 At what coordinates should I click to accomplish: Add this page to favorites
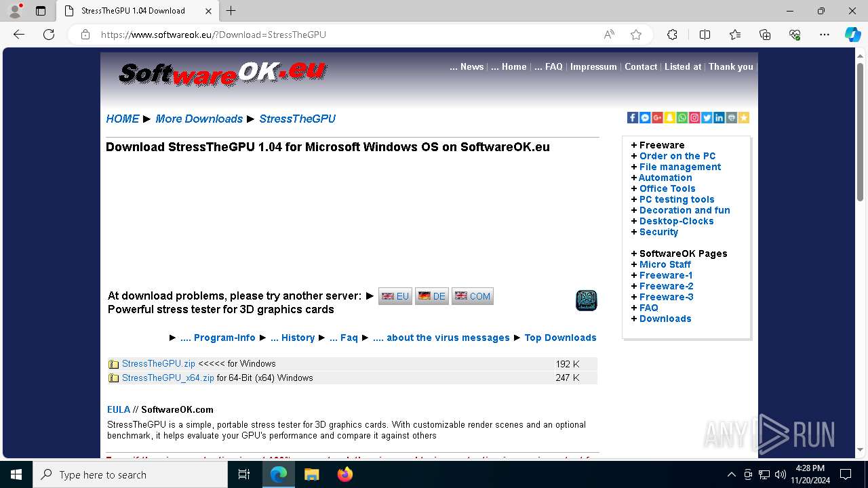click(636, 35)
